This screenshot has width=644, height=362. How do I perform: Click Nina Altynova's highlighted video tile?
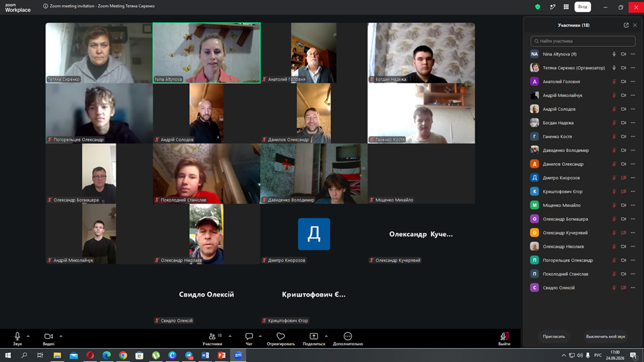coord(206,53)
